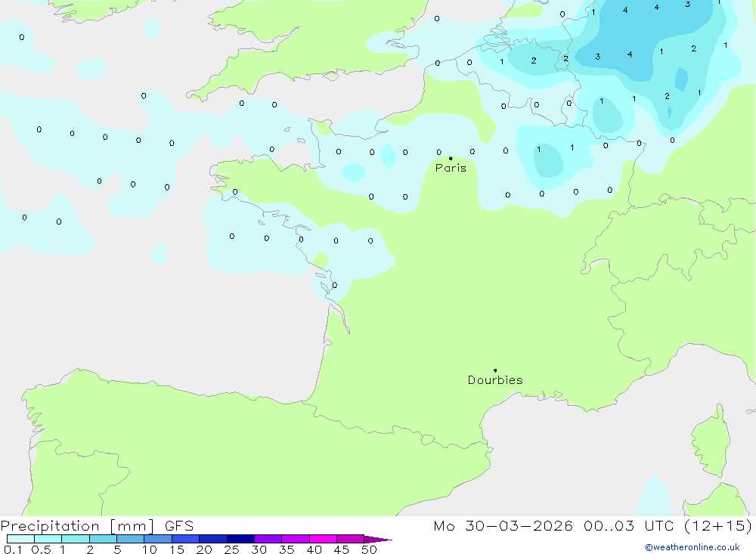This screenshot has width=756, height=554.
Task: Click the Dourbies city label
Action: coord(495,380)
